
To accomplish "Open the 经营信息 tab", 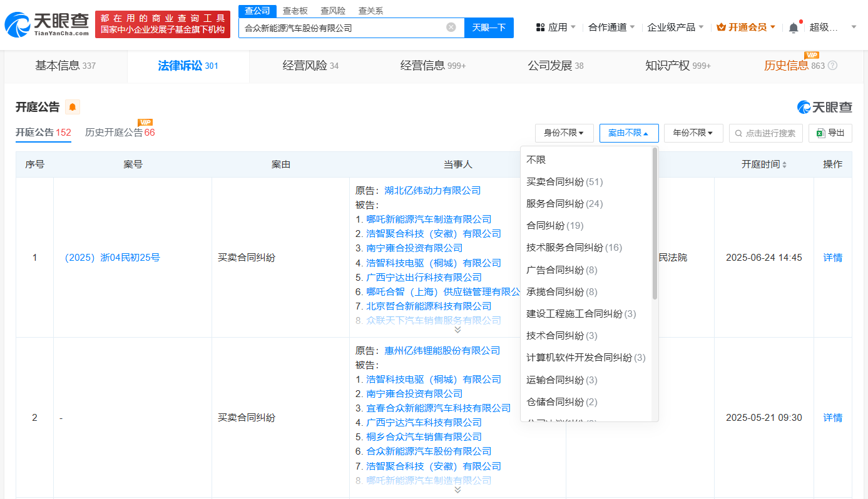I will (433, 66).
